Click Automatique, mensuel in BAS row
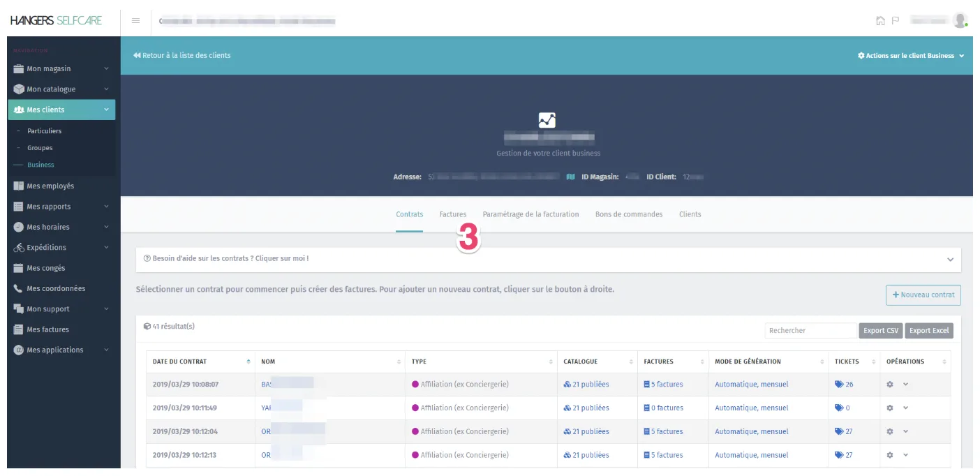 coord(752,385)
